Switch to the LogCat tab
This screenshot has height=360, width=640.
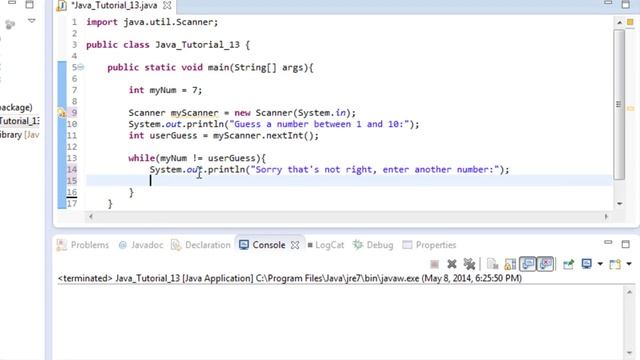click(325, 245)
